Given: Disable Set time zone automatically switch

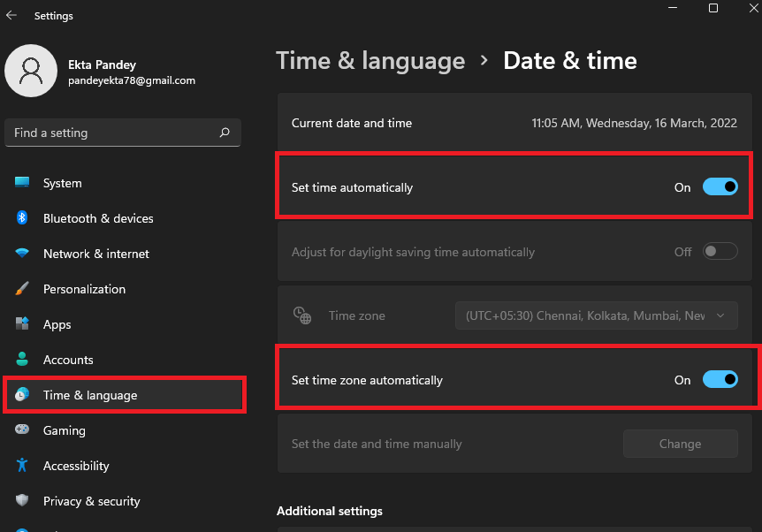Looking at the screenshot, I should (x=720, y=380).
